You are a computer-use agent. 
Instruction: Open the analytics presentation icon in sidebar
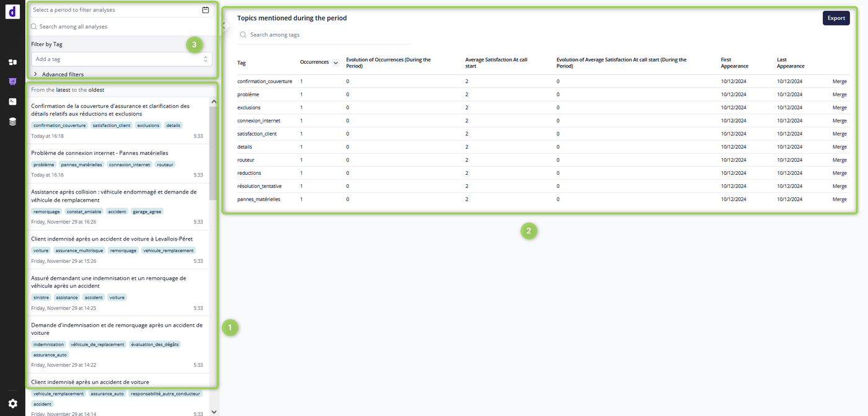12,81
